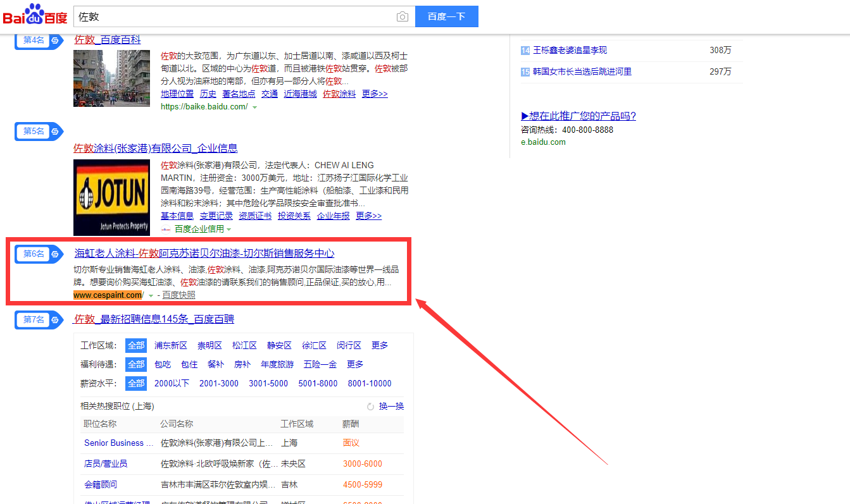
Task: Filter salary 8001-10000
Action: [x=370, y=383]
